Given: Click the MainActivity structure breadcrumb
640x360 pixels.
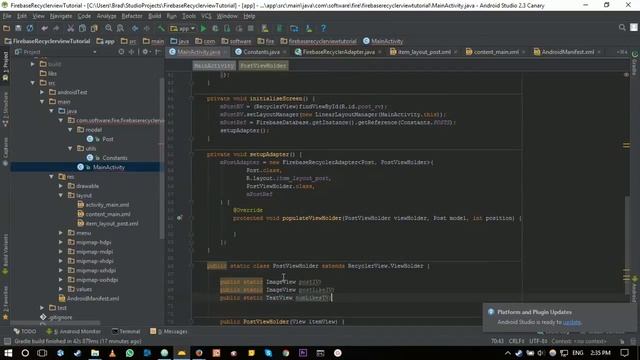Looking at the screenshot, I should click(214, 66).
